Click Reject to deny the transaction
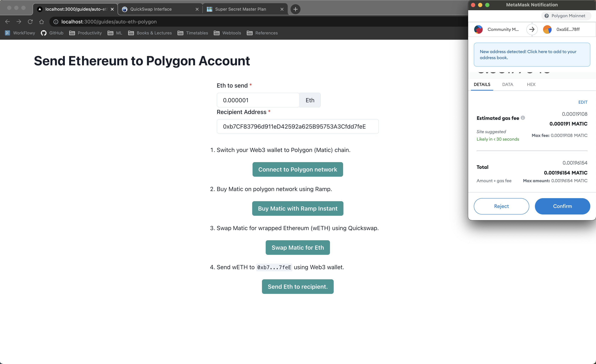 click(501, 206)
